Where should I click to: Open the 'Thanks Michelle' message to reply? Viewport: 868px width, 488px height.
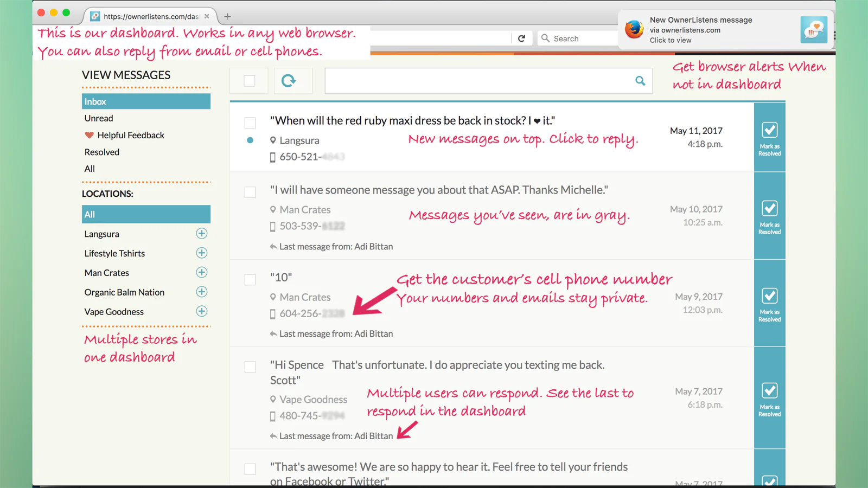coord(439,190)
